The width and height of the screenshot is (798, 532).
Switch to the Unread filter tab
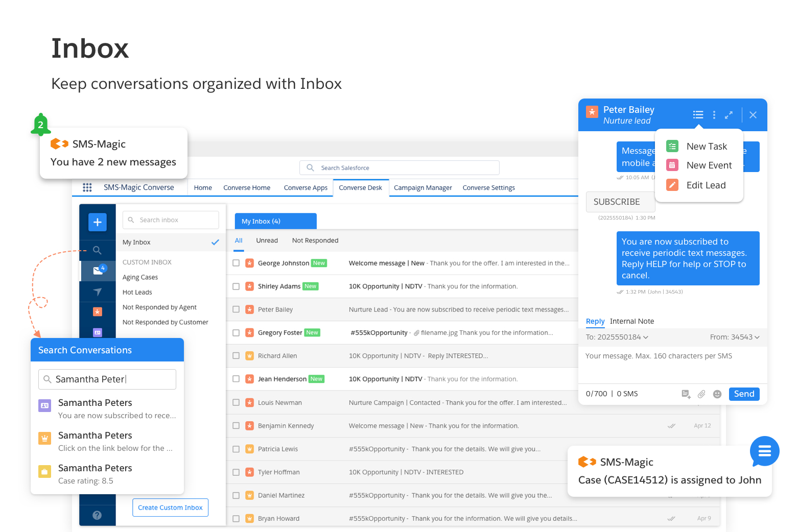coord(267,240)
